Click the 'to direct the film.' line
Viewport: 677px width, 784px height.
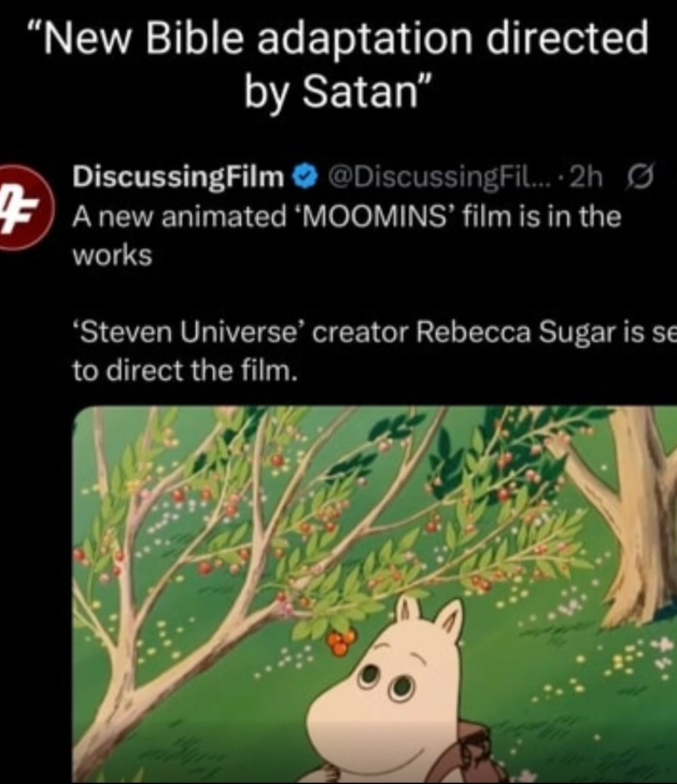click(183, 371)
